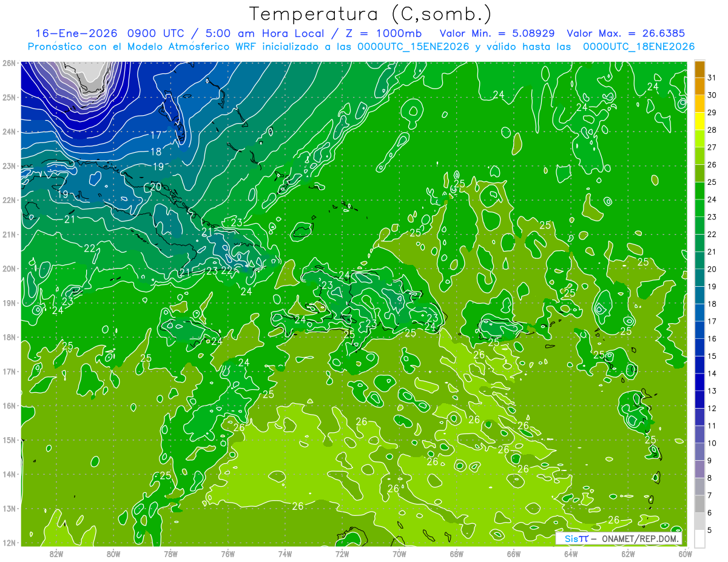Click the '18N' latitude axis label
This screenshot has width=728, height=562.
[x=8, y=337]
